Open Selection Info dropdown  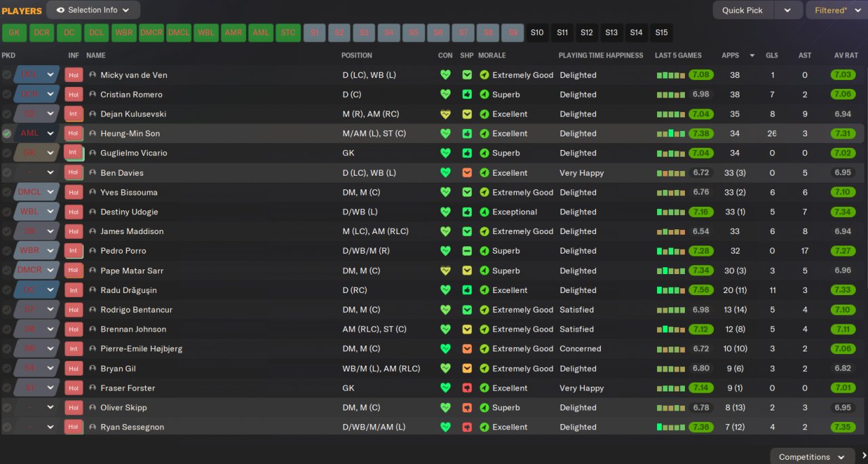coord(94,10)
